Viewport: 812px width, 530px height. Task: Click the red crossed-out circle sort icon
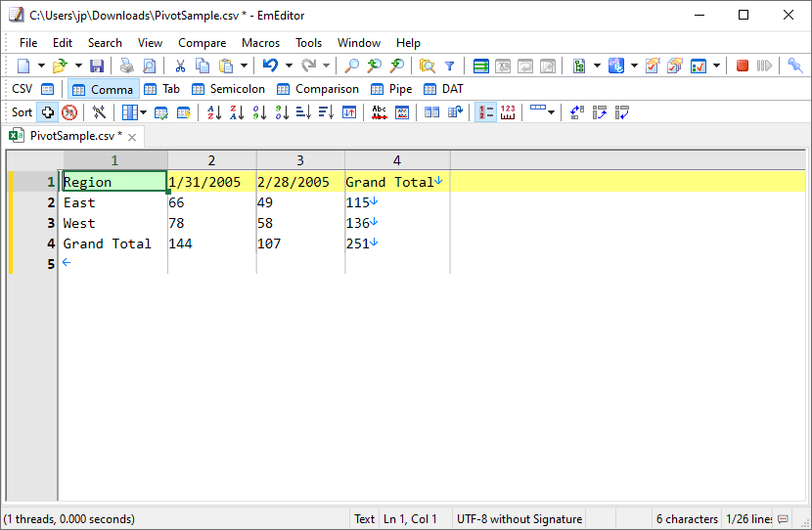coord(69,112)
